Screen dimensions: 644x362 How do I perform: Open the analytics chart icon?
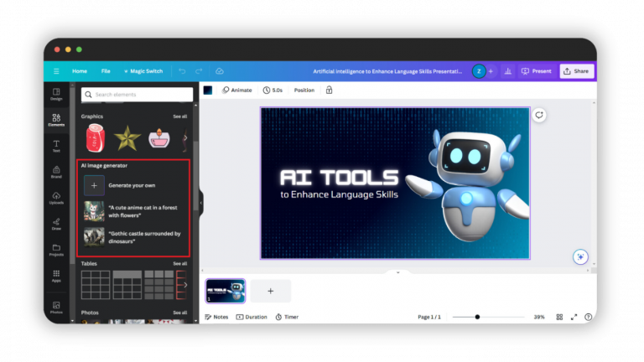[x=506, y=71]
